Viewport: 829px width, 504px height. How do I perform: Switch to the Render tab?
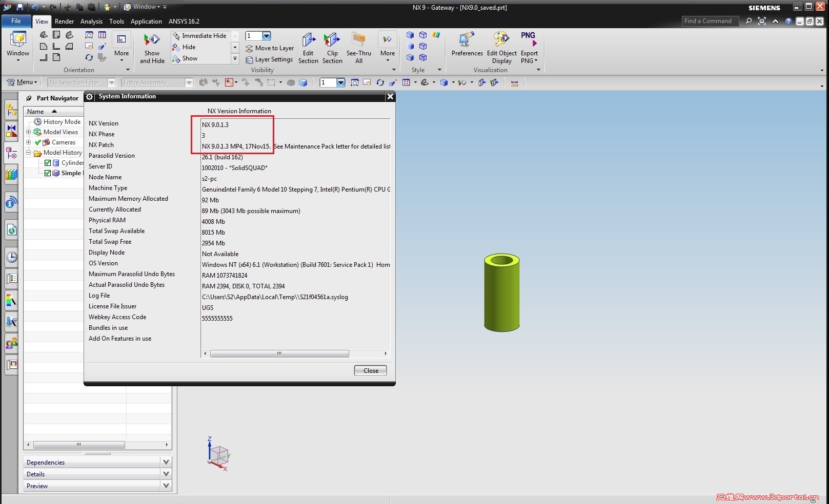point(65,22)
